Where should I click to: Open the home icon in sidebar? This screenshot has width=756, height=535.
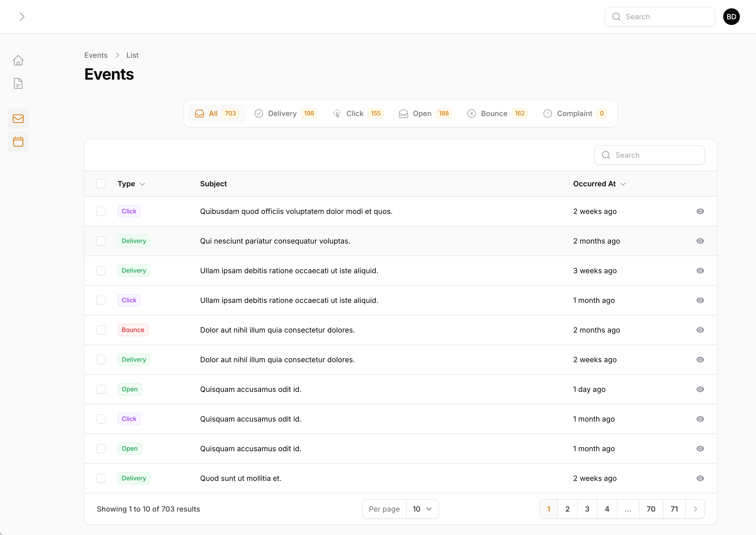click(18, 60)
